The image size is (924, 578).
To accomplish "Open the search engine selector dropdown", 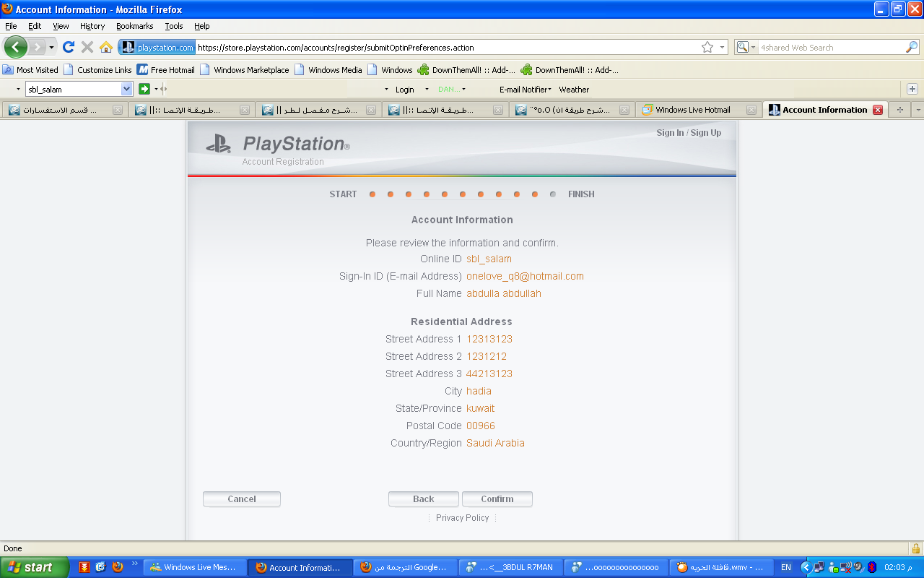I will pos(746,47).
